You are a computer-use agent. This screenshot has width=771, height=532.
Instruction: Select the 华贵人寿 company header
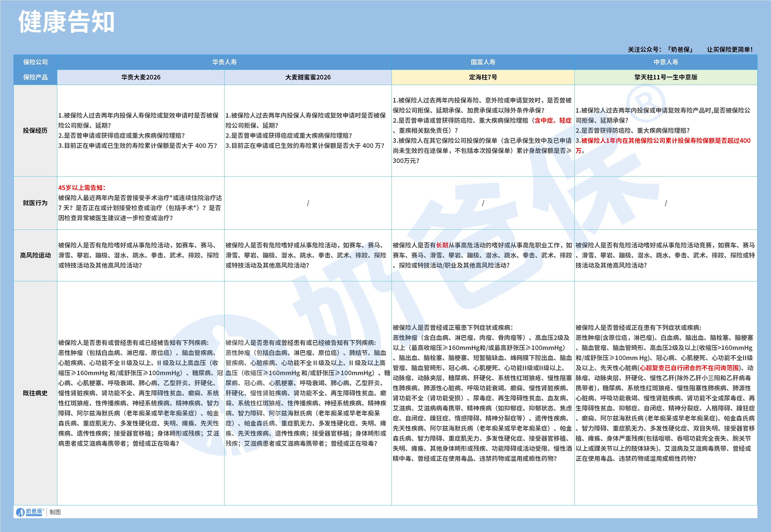pyautogui.click(x=224, y=62)
